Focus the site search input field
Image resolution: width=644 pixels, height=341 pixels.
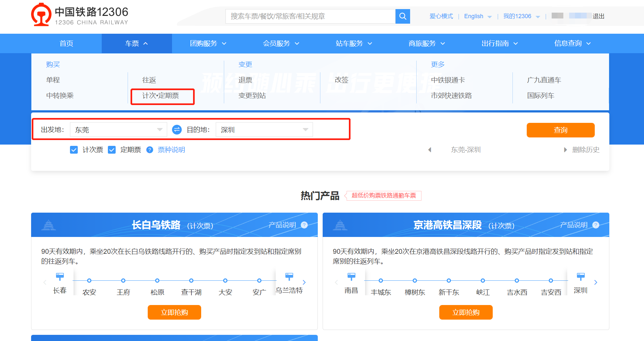coord(310,16)
